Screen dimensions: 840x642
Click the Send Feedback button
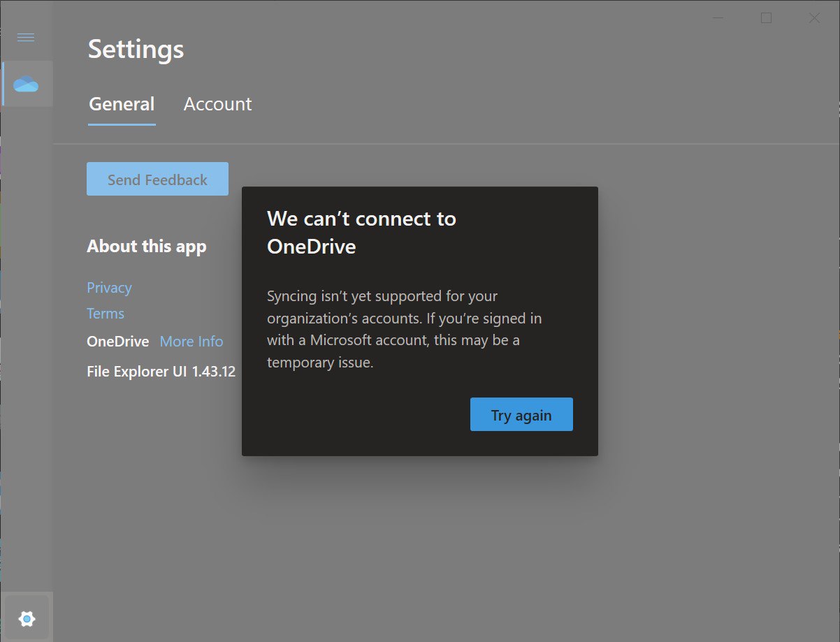157,180
